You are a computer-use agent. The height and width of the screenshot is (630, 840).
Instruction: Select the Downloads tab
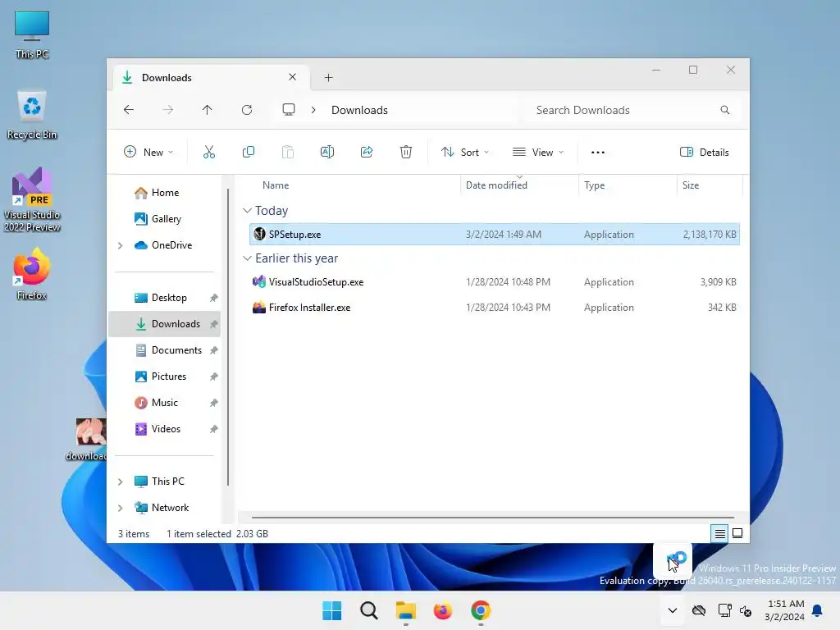209,78
